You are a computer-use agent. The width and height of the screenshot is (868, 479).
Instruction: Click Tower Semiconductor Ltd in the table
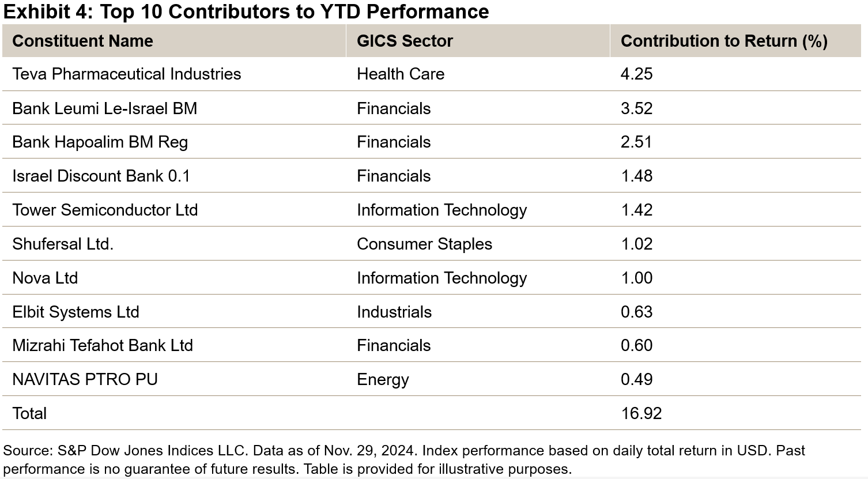coord(105,210)
